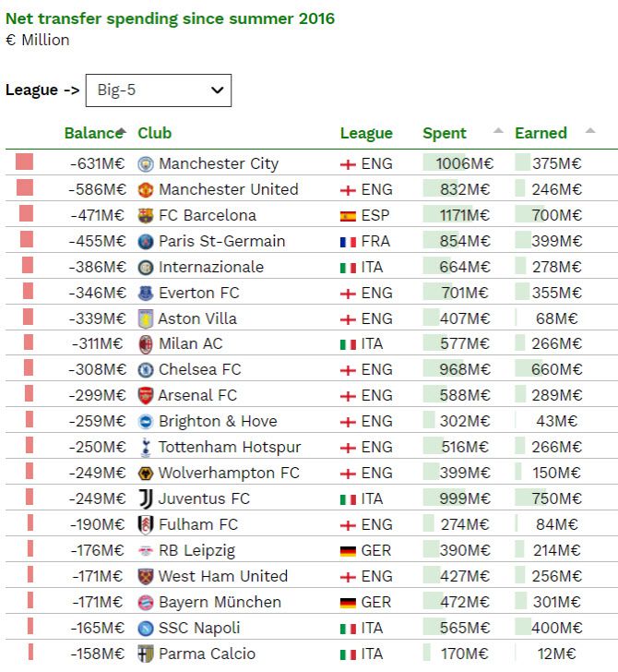Click the Manchester City club crest
618x672 pixels.
click(146, 163)
